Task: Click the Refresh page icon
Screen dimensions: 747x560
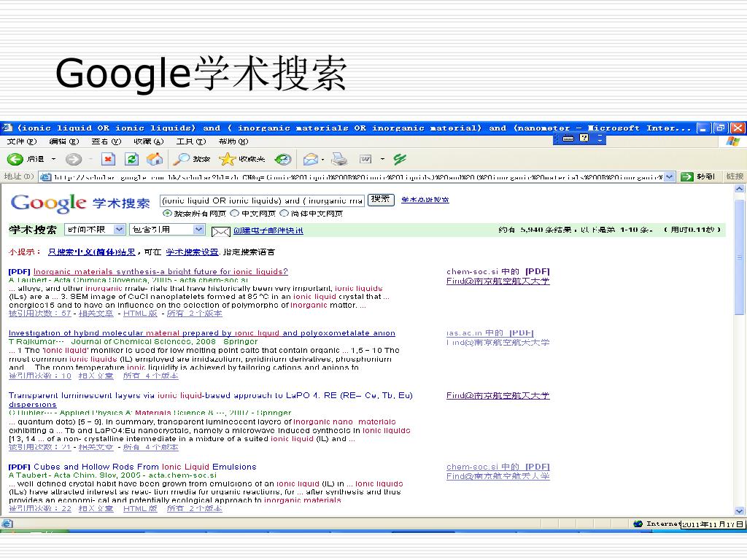Action: tap(131, 159)
